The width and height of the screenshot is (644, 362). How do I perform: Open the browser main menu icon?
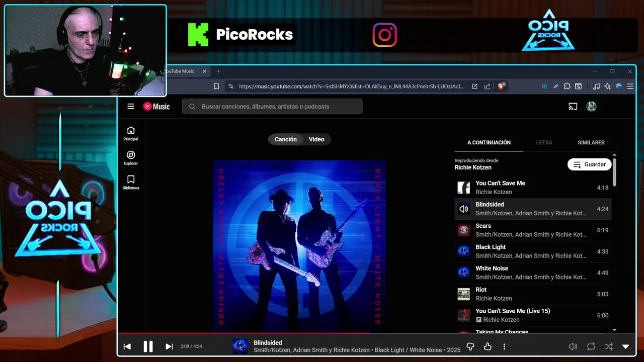point(630,86)
